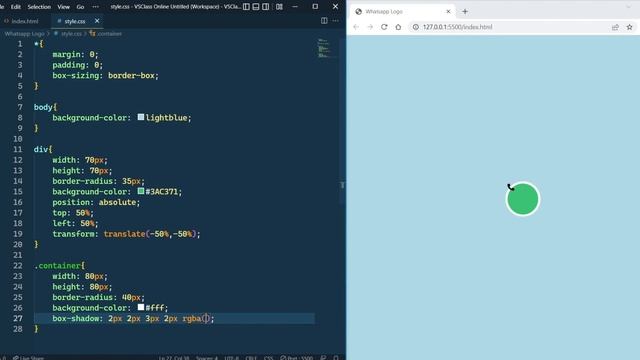Screen dimensions: 640x360
Task: Open a new browser tab
Action: (x=465, y=11)
